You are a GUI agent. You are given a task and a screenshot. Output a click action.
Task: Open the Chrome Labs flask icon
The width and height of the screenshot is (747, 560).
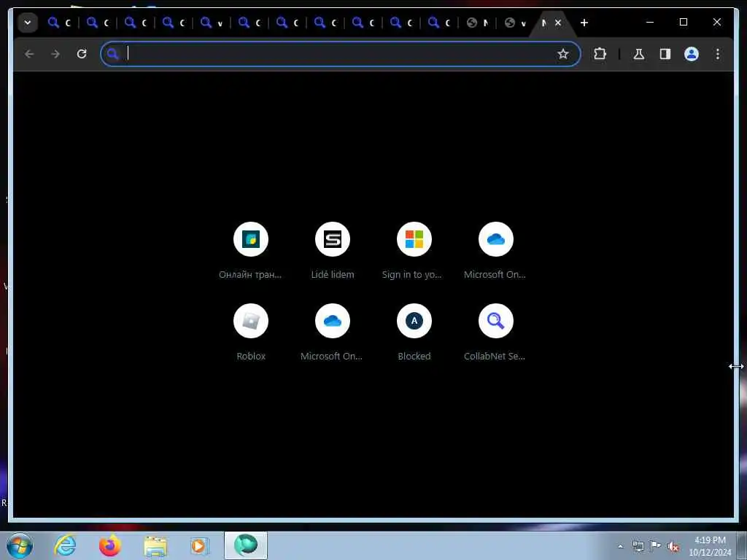coord(639,54)
